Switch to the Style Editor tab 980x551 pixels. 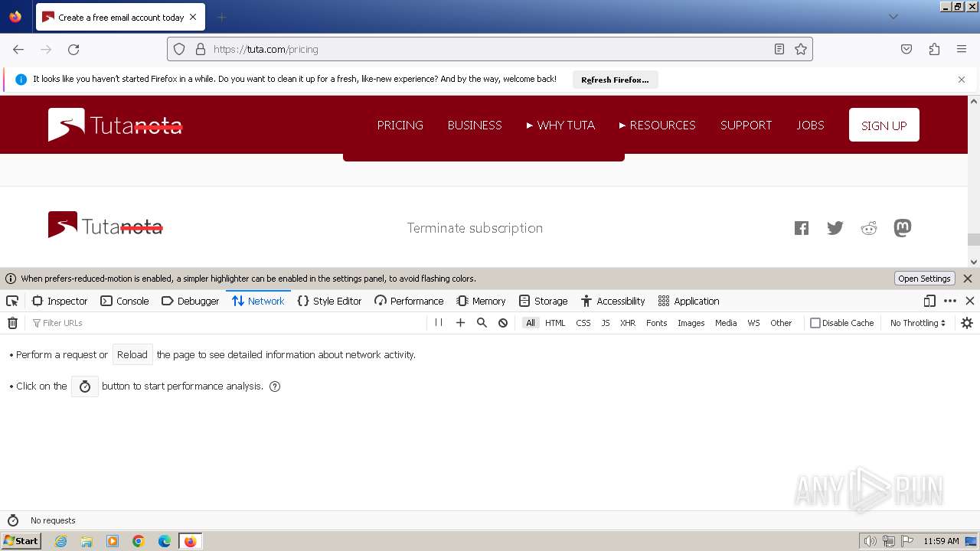[x=329, y=301]
